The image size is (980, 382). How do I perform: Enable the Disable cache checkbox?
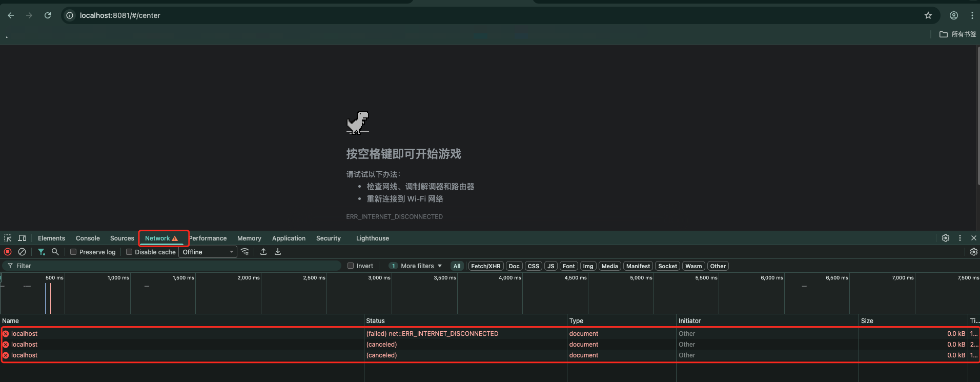pos(129,252)
